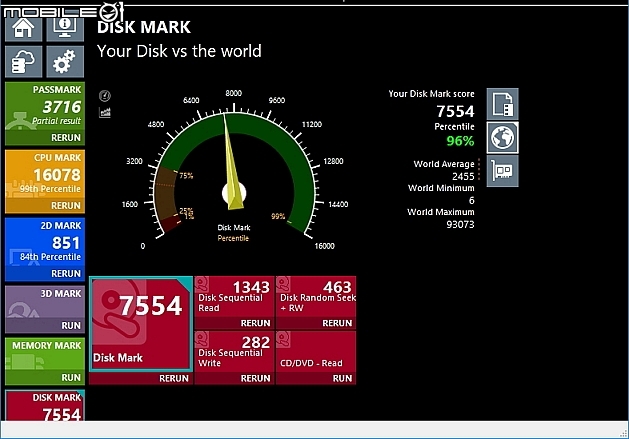
Task: Click RERUN on the CPU Mark tile
Action: pyautogui.click(x=66, y=205)
